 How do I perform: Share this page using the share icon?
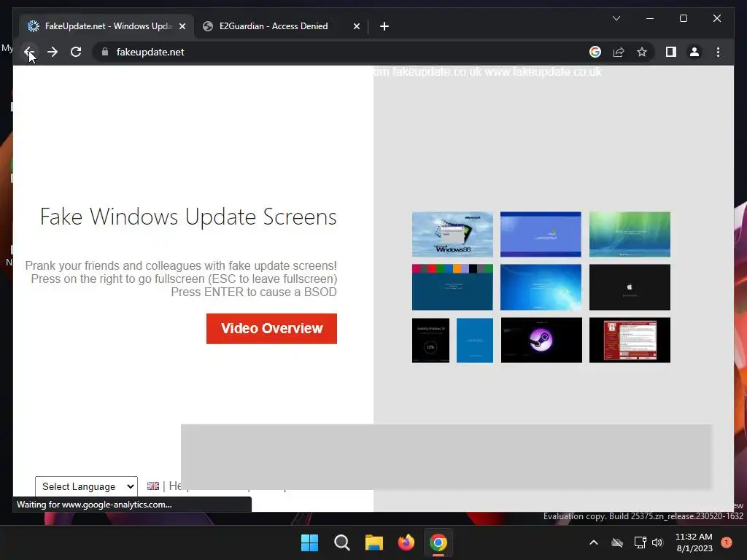coord(619,52)
